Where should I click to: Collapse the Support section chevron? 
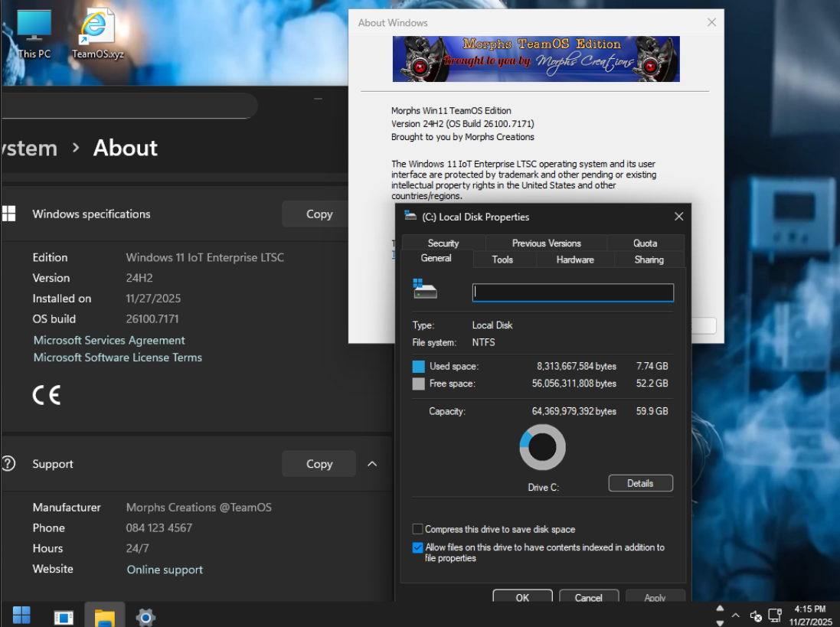tap(372, 464)
